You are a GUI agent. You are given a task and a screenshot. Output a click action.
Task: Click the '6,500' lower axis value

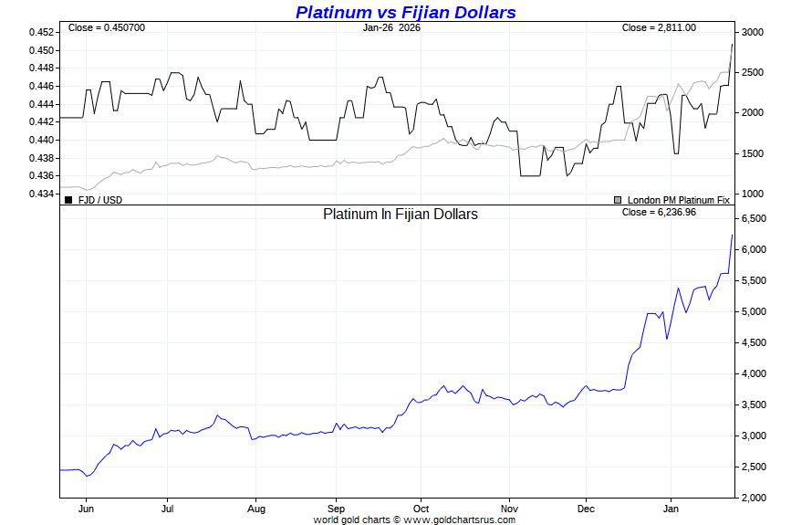point(754,219)
